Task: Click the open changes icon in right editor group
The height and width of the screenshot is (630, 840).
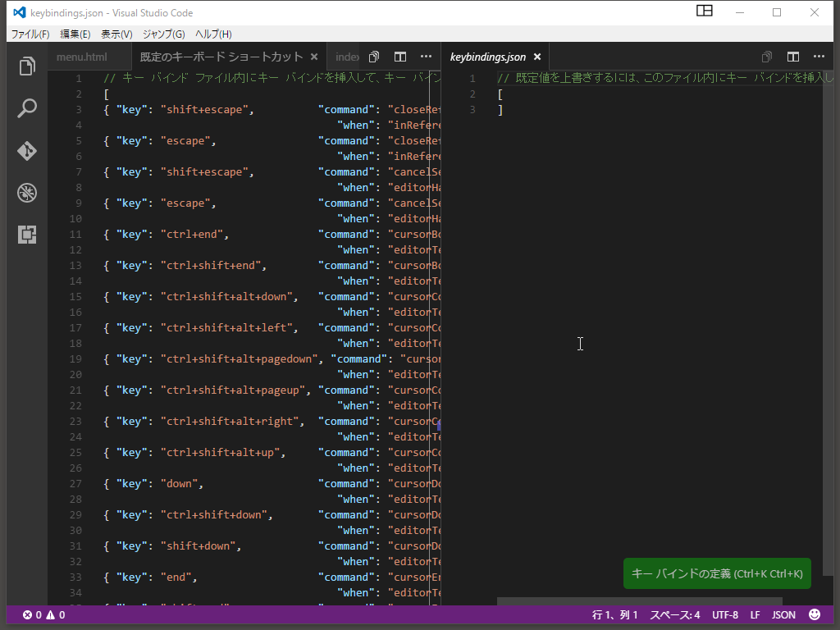Action: click(x=767, y=57)
